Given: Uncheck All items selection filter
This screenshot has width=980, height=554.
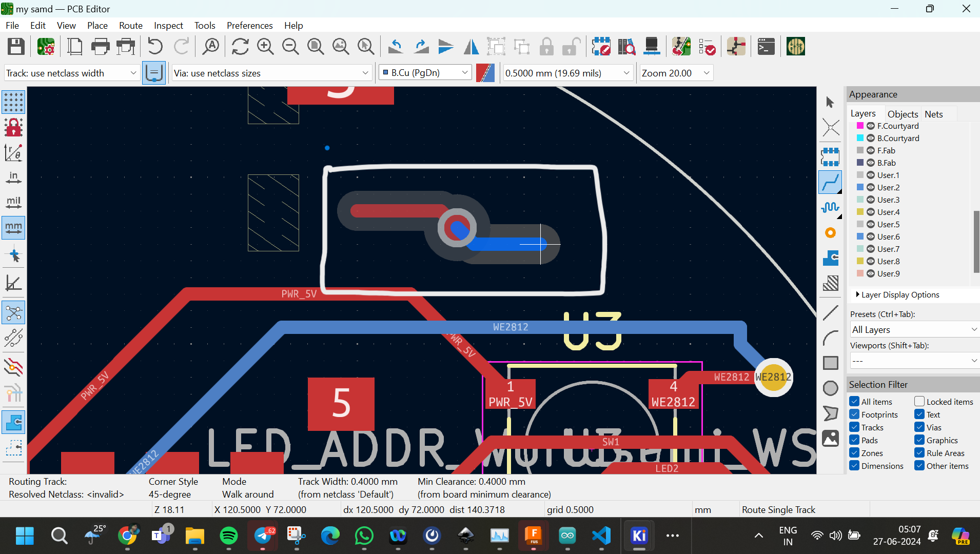Looking at the screenshot, I should (854, 402).
